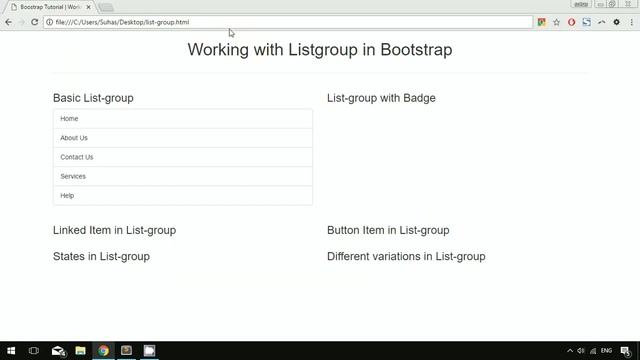Image resolution: width=640 pixels, height=360 pixels.
Task: Bookmark this page with the star icon
Action: pos(556,22)
